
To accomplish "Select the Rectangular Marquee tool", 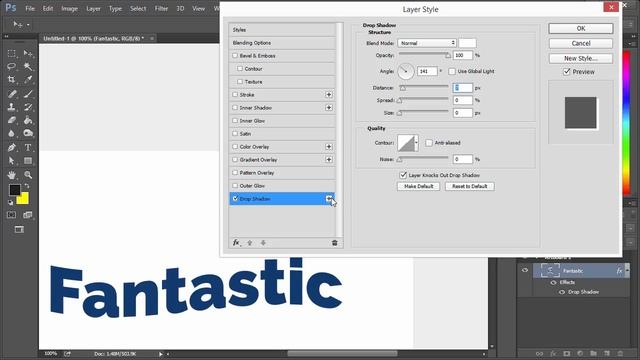I will pos(11,53).
